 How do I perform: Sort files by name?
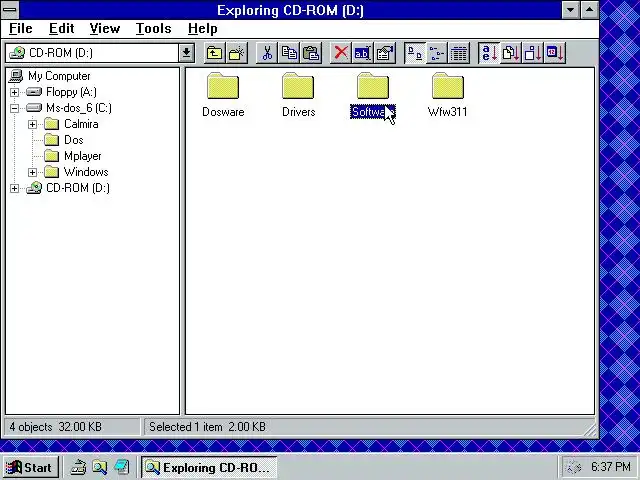click(x=489, y=53)
